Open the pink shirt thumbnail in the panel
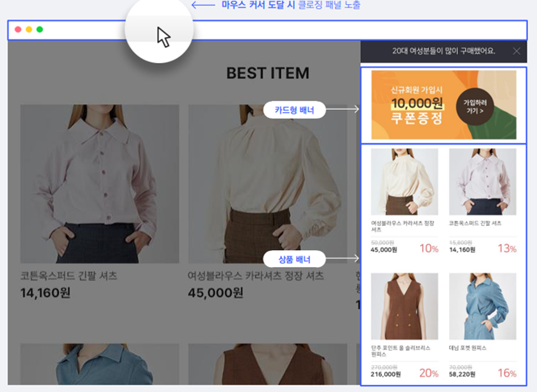This screenshot has height=392, width=537. click(x=483, y=181)
